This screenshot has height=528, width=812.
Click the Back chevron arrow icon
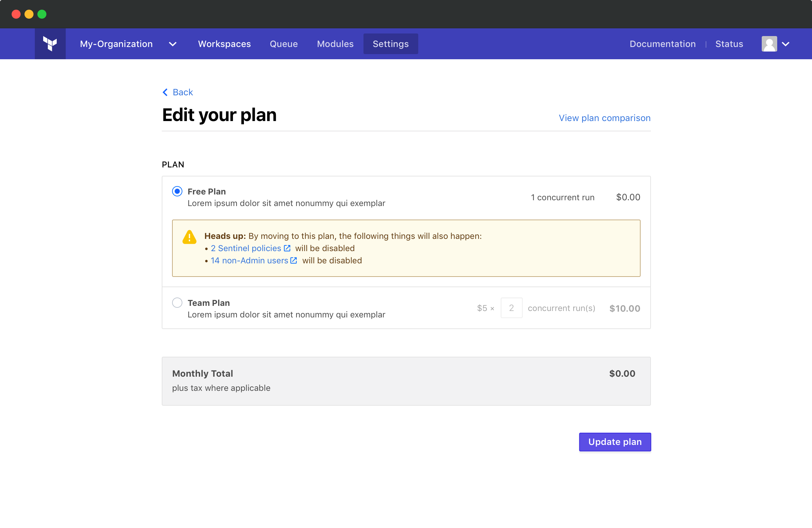tap(165, 92)
